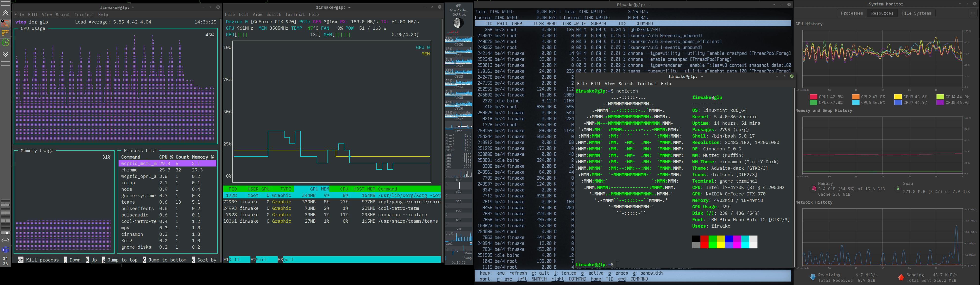The image size is (980, 285).
Task: Click the moon phase icon in conky
Action: tap(458, 23)
